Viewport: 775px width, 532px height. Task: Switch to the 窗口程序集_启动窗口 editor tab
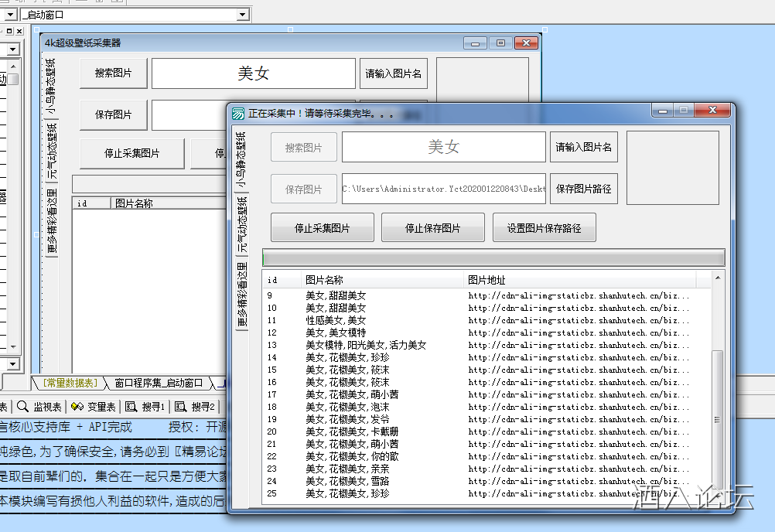(x=158, y=383)
